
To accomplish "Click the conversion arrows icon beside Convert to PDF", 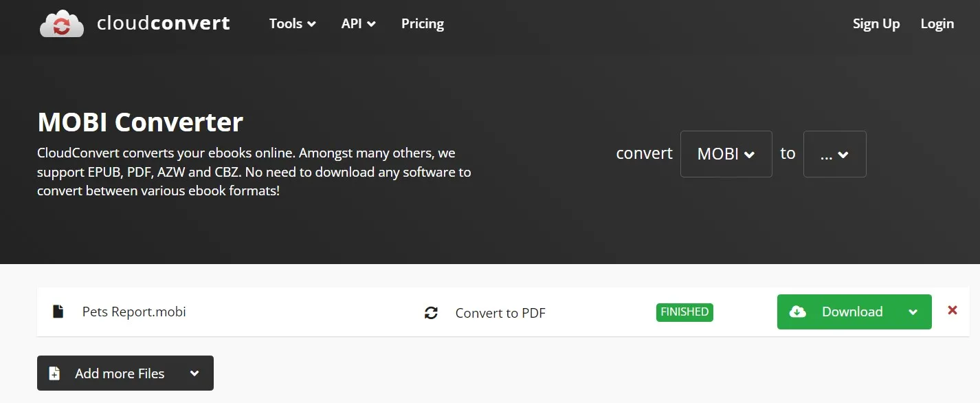I will (431, 313).
